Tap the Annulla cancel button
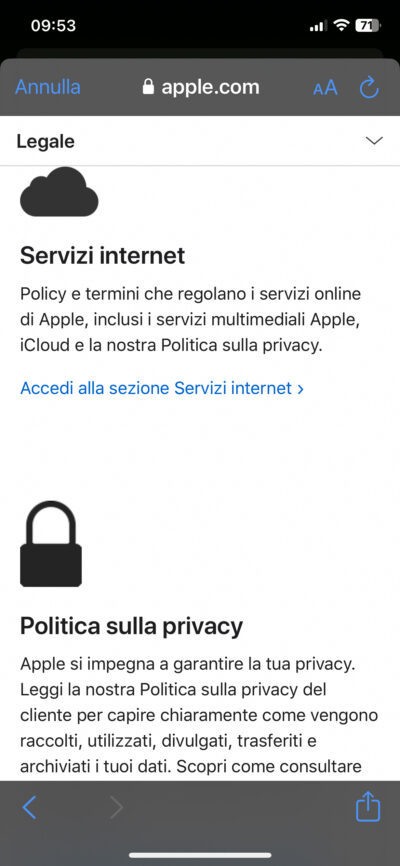The width and height of the screenshot is (400, 866). point(48,87)
